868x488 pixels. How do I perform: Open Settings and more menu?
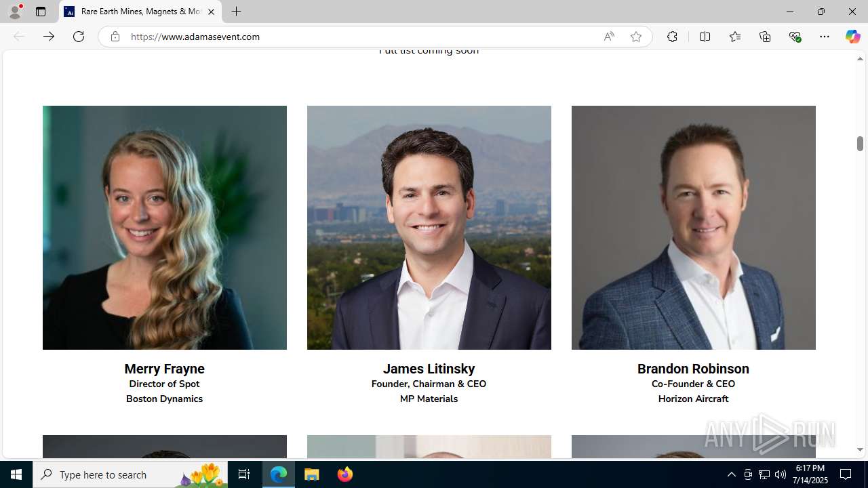(825, 37)
